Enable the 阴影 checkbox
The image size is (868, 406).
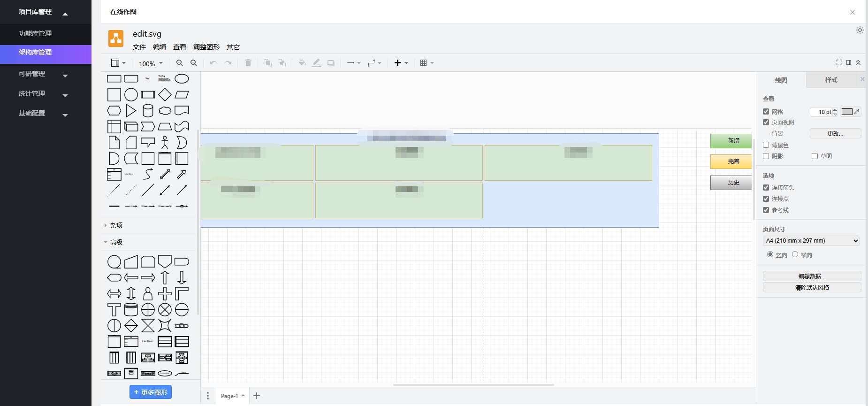(x=766, y=156)
